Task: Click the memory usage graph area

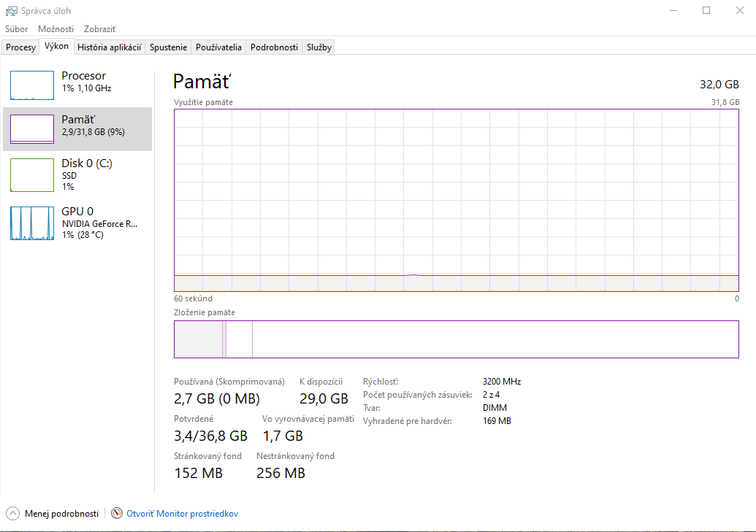Action: click(x=456, y=200)
